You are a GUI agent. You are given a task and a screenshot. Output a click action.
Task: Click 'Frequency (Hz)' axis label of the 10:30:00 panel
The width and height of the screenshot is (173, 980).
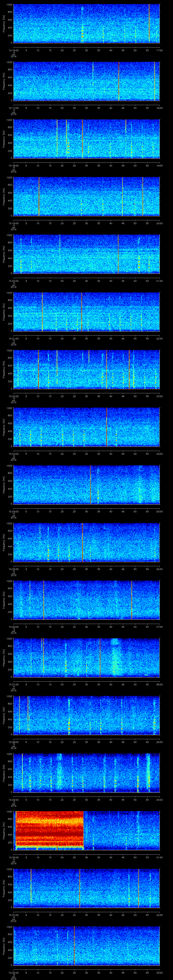[4, 831]
